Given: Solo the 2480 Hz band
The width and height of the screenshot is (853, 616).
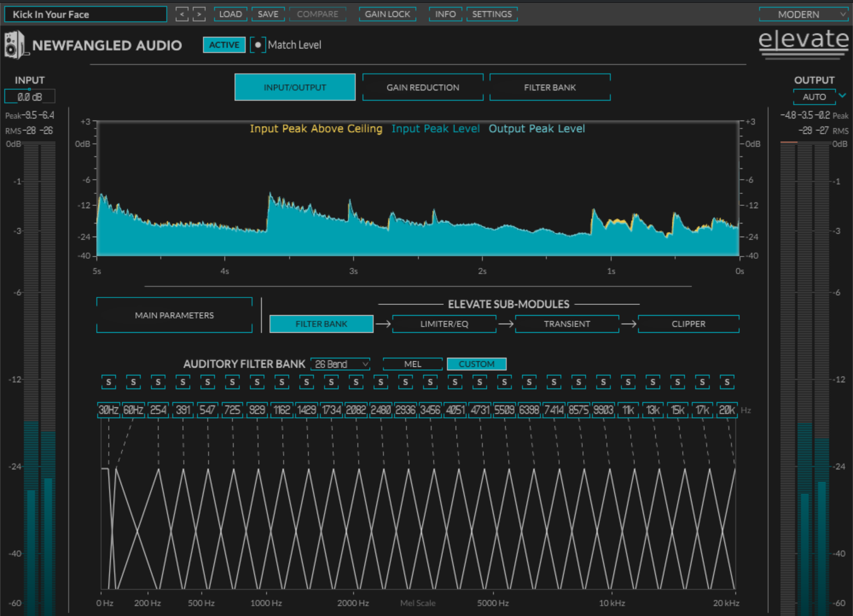Looking at the screenshot, I should tap(380, 382).
